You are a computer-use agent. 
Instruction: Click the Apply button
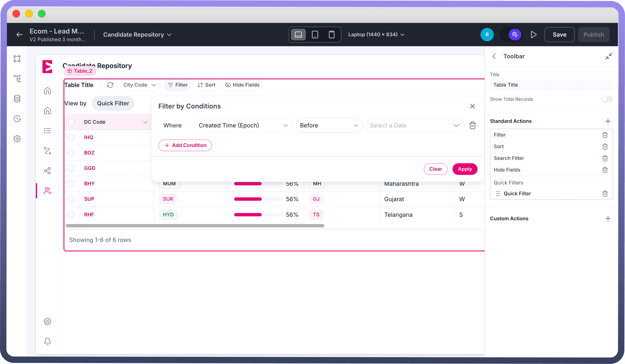click(465, 169)
